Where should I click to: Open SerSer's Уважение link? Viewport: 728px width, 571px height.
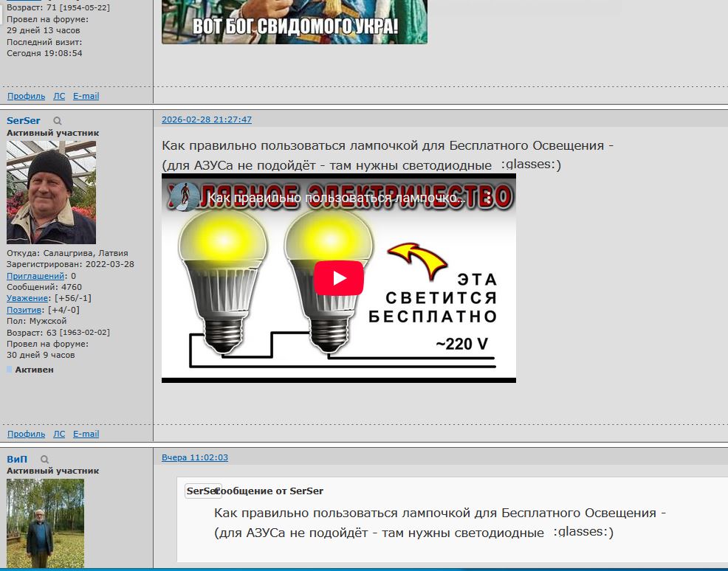tap(27, 298)
